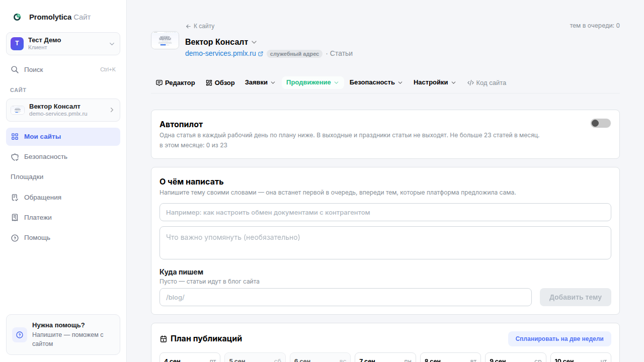
Task: Open the Нужна помощь help card
Action: tap(63, 335)
